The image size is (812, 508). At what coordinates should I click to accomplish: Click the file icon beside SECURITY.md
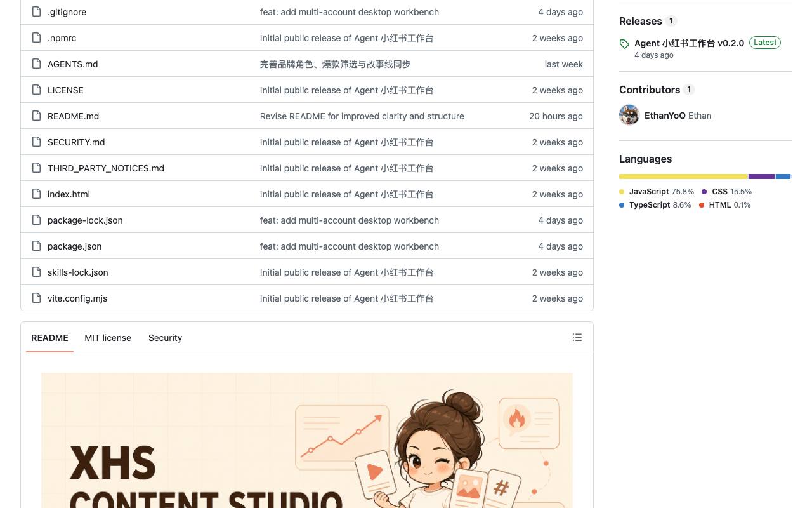(x=37, y=142)
